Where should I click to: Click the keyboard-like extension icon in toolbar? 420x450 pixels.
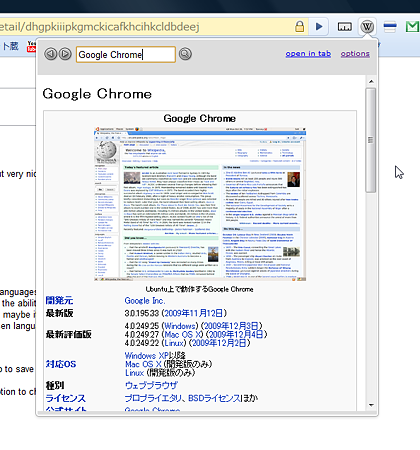tap(345, 27)
